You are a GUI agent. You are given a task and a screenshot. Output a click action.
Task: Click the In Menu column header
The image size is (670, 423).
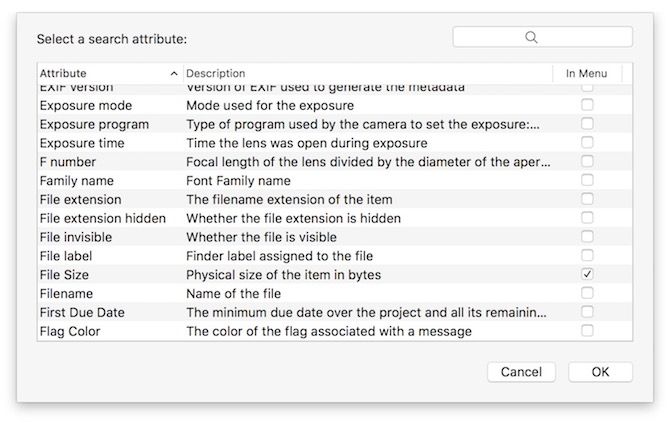[x=586, y=74]
